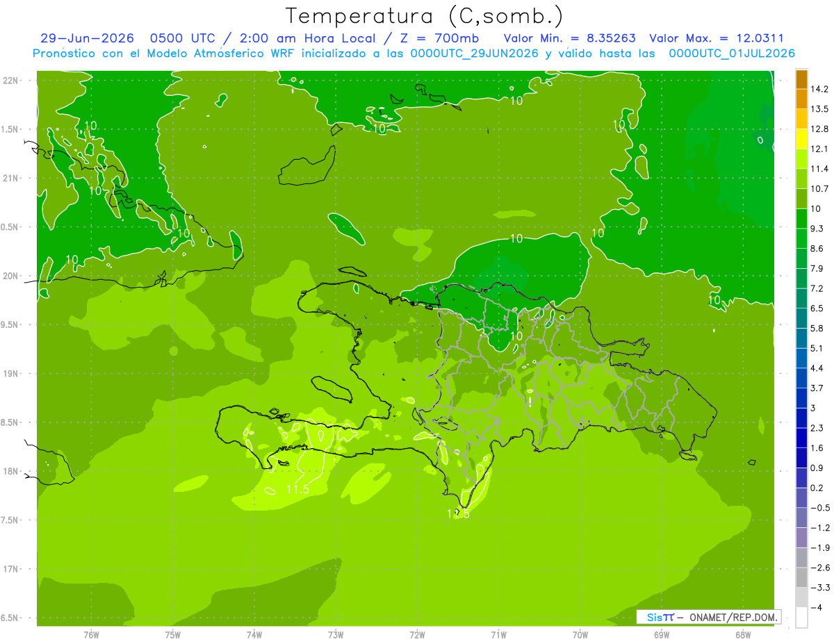Image resolution: width=834 pixels, height=644 pixels.
Task: Click the ONAMET/REP.DOM. credit label
Action: pyautogui.click(x=734, y=617)
